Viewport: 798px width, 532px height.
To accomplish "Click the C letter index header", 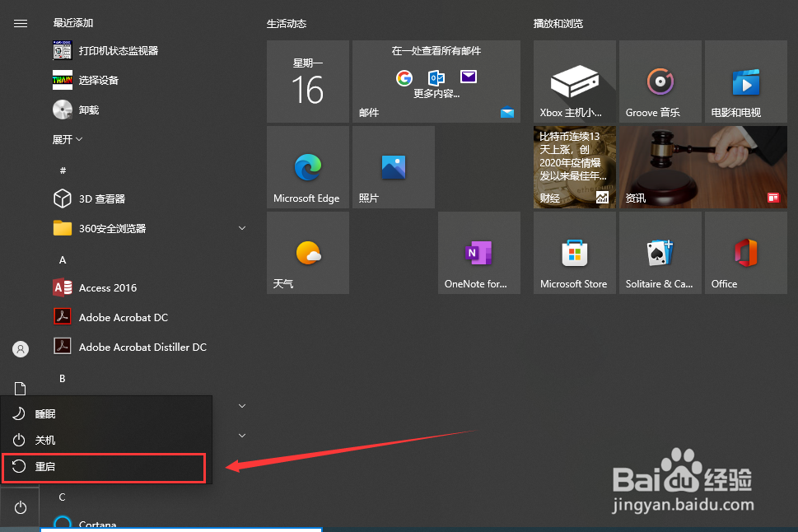I will pos(62,497).
